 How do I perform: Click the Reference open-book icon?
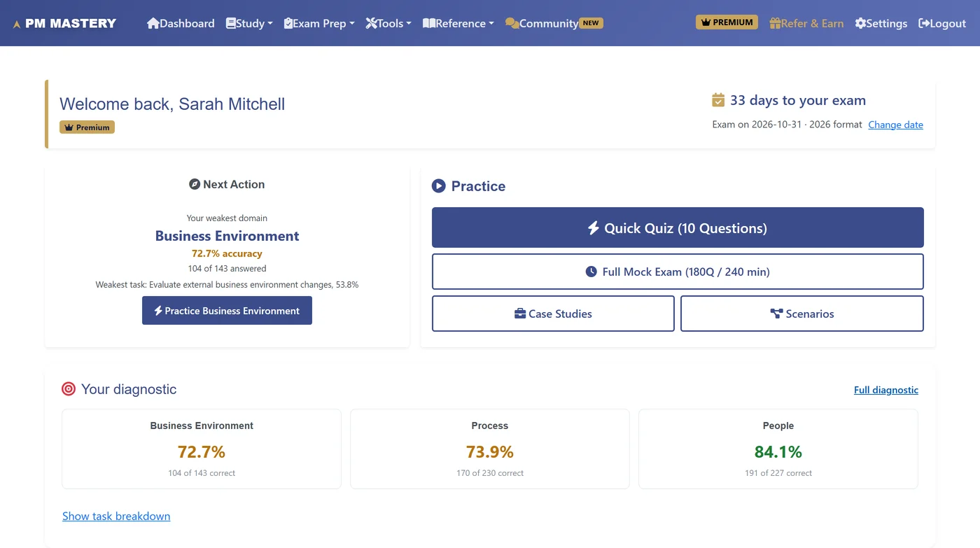coord(429,23)
